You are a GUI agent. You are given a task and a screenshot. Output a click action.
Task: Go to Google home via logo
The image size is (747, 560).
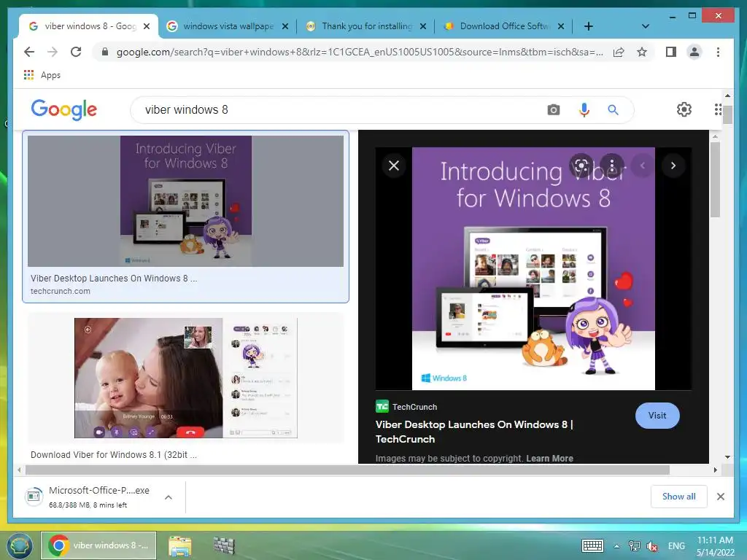(64, 110)
